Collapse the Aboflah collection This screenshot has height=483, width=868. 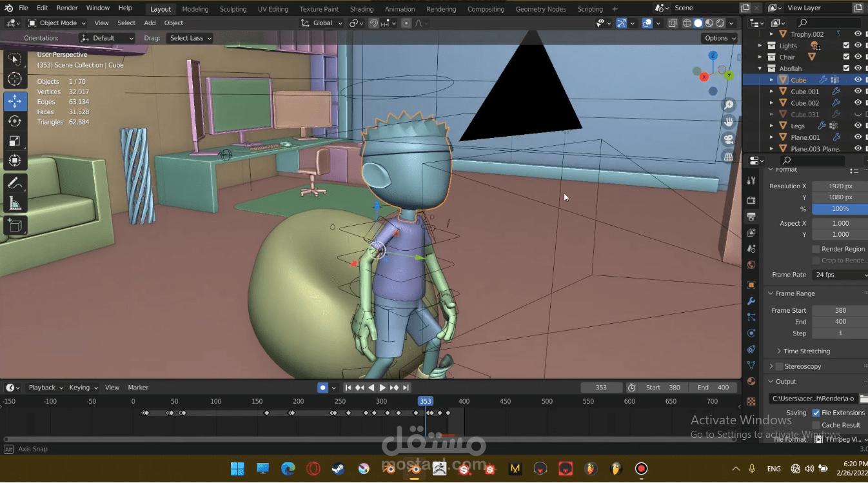(760, 68)
